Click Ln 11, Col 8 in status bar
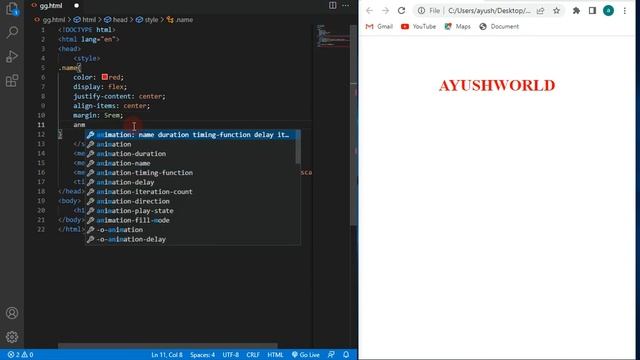 167,355
